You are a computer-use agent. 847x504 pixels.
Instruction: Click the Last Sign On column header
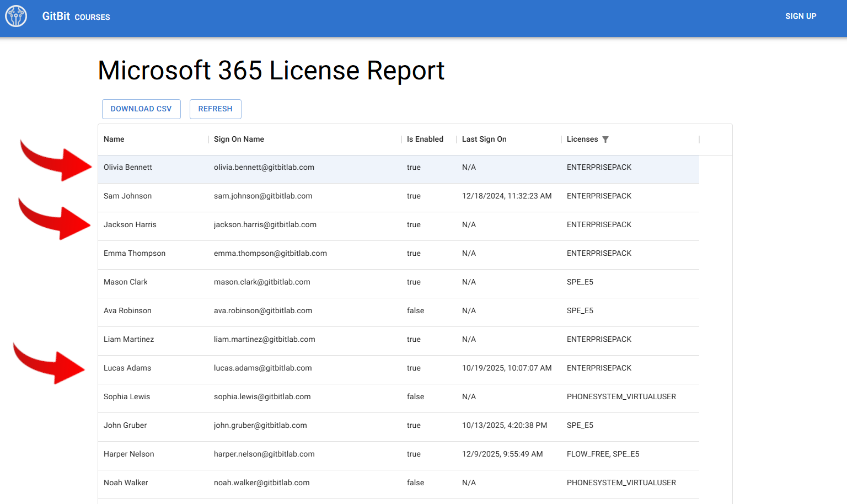(484, 139)
